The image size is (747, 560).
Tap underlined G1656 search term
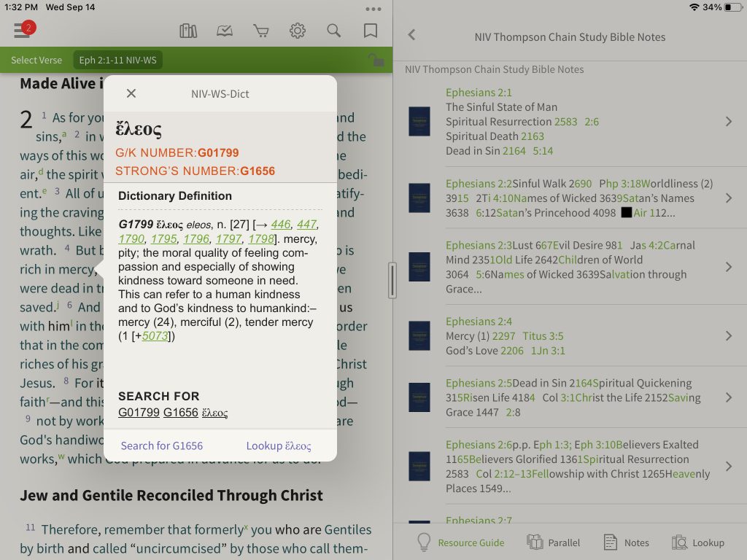coord(181,413)
